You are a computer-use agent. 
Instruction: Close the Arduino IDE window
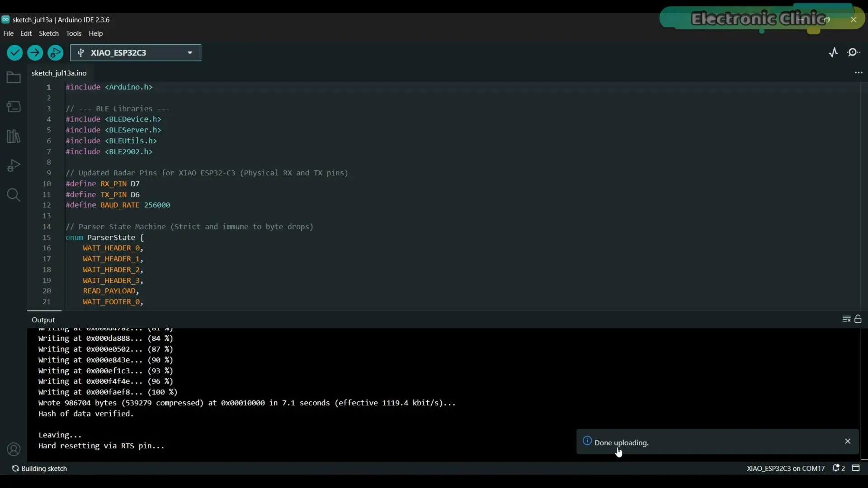point(854,20)
